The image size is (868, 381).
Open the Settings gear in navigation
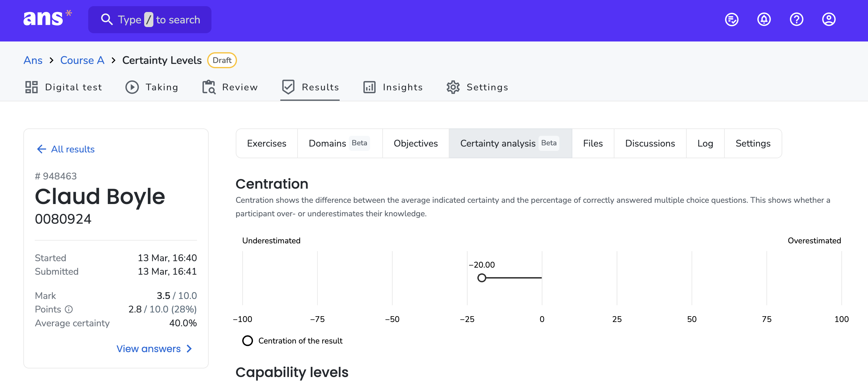point(477,87)
